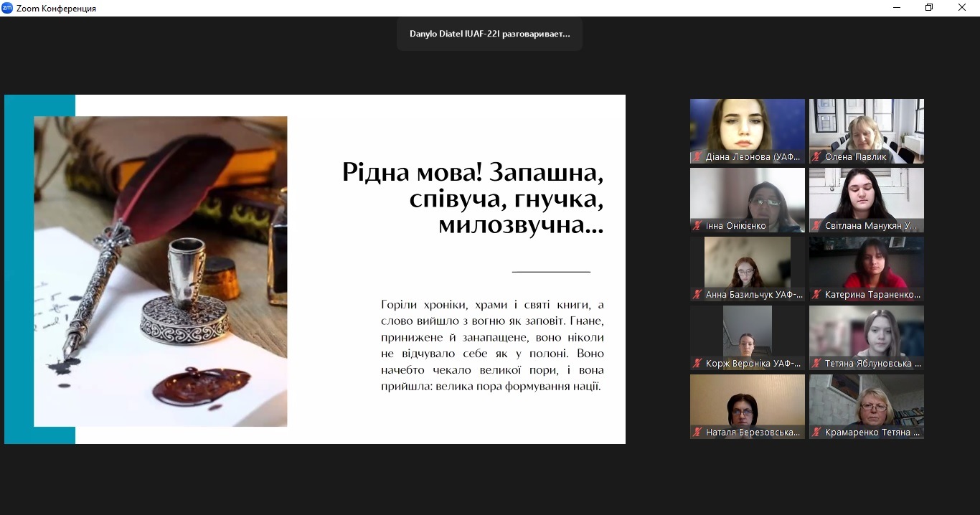Click the slide paragraph starting "Горіли хроніки"
The image size is (980, 515).
click(492, 346)
